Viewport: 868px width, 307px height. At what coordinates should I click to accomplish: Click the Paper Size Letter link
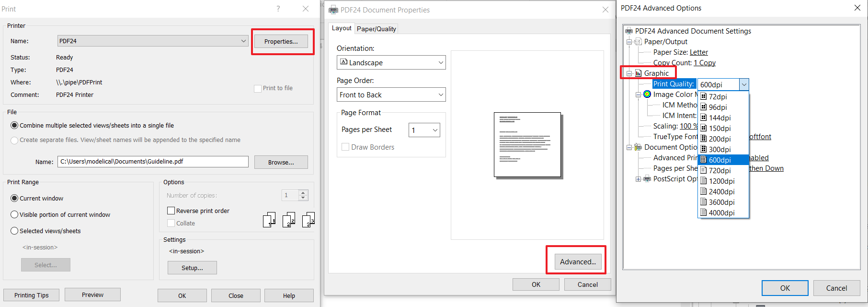[x=699, y=52]
